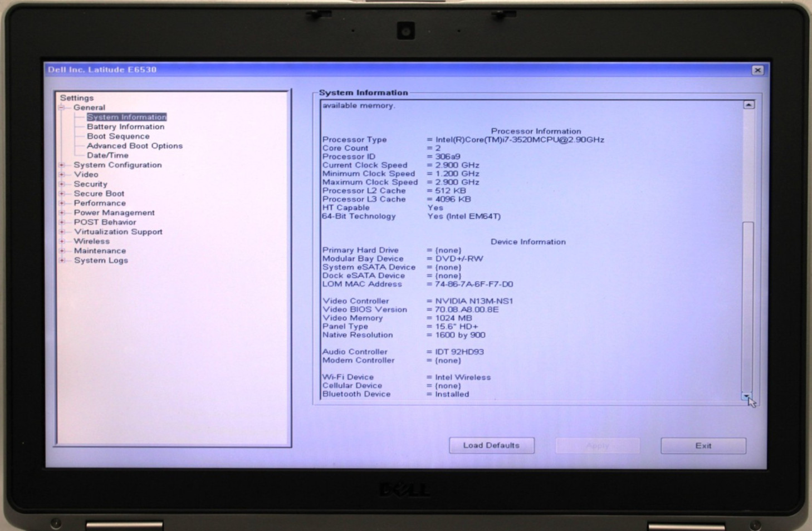
Task: Click the NVIDIA N13M-NS1 video controller value
Action: 474,301
